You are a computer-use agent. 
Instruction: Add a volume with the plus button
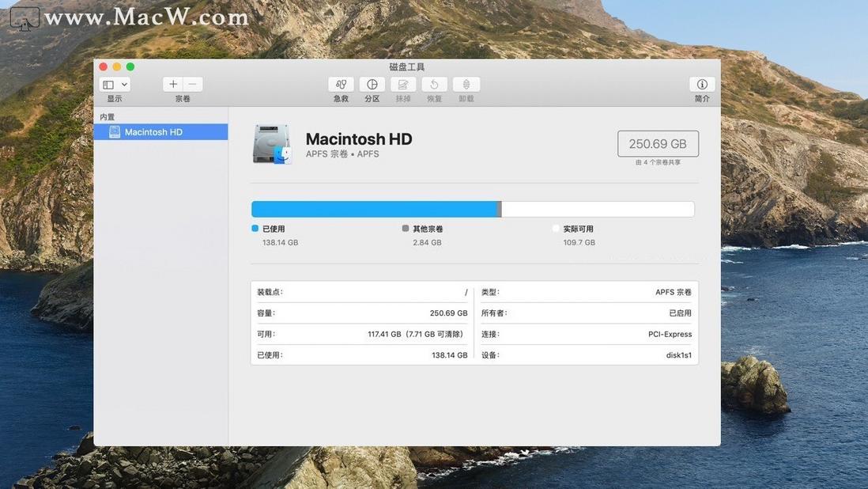point(173,84)
